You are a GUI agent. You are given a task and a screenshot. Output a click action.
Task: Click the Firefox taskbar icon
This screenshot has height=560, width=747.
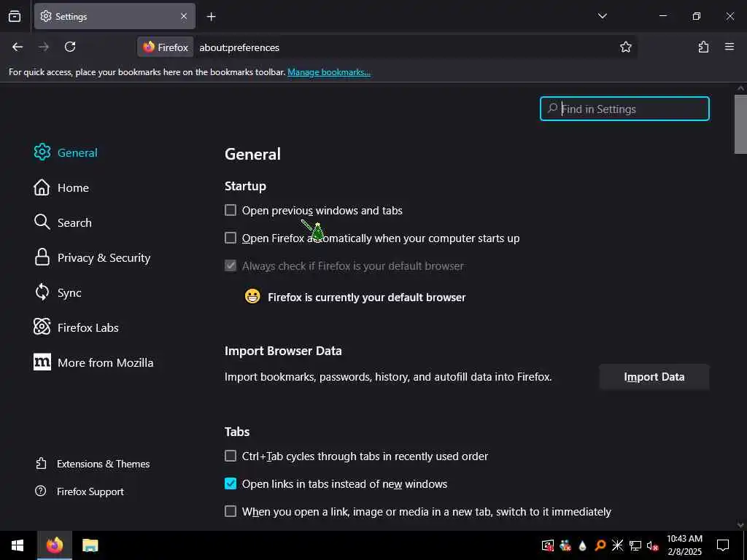point(55,545)
